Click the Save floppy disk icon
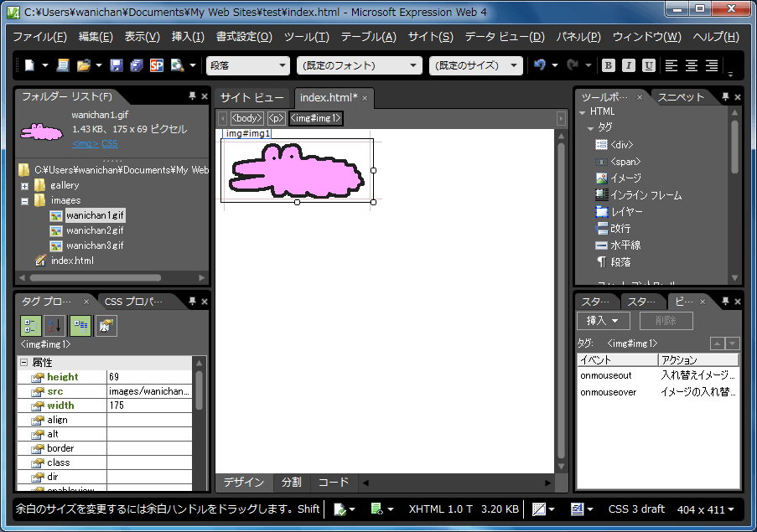Screen dimensions: 757x532 pos(117,65)
